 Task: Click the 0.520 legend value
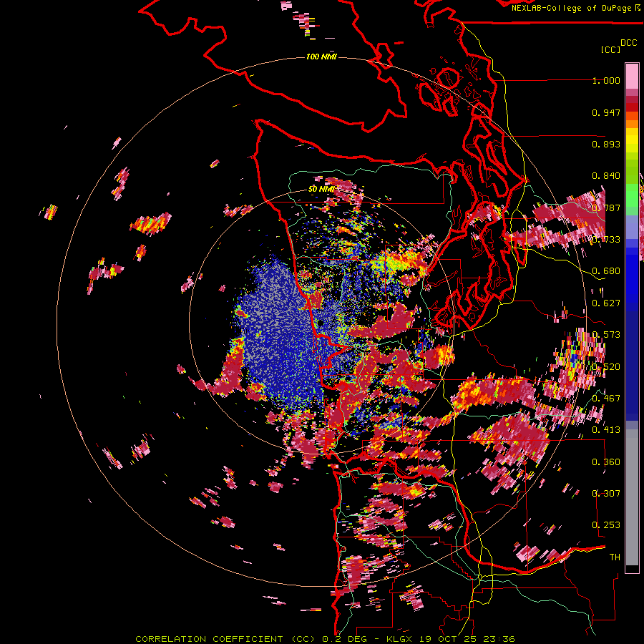coord(606,367)
